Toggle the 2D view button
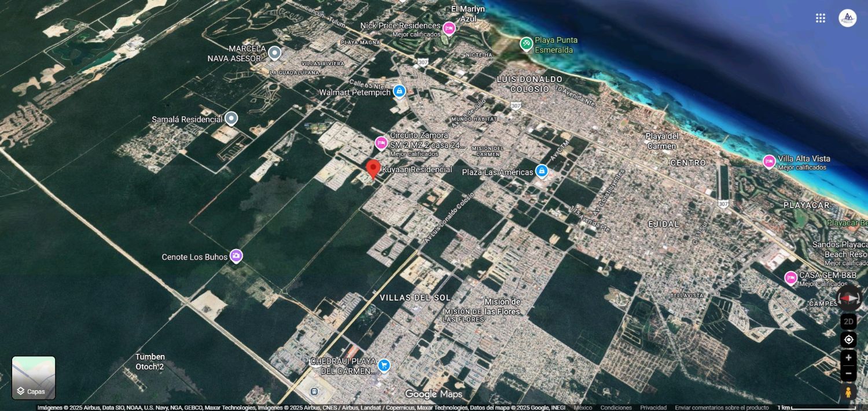The width and height of the screenshot is (868, 411). point(848,321)
